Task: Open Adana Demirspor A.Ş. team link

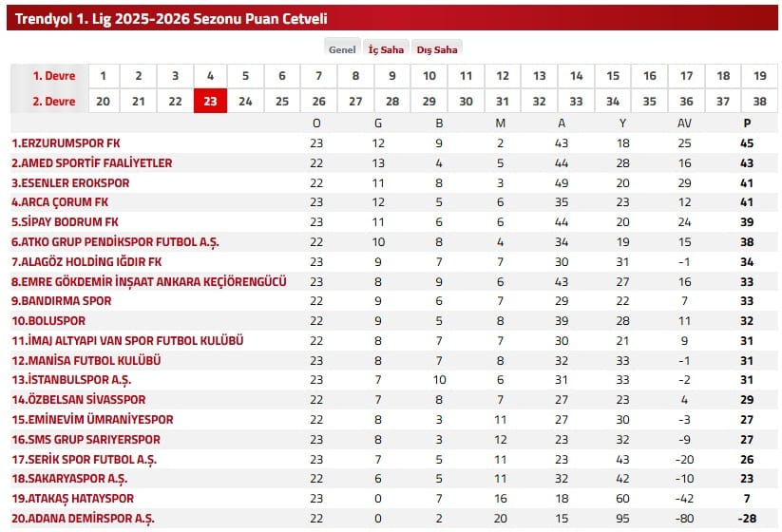Action: coord(83,519)
